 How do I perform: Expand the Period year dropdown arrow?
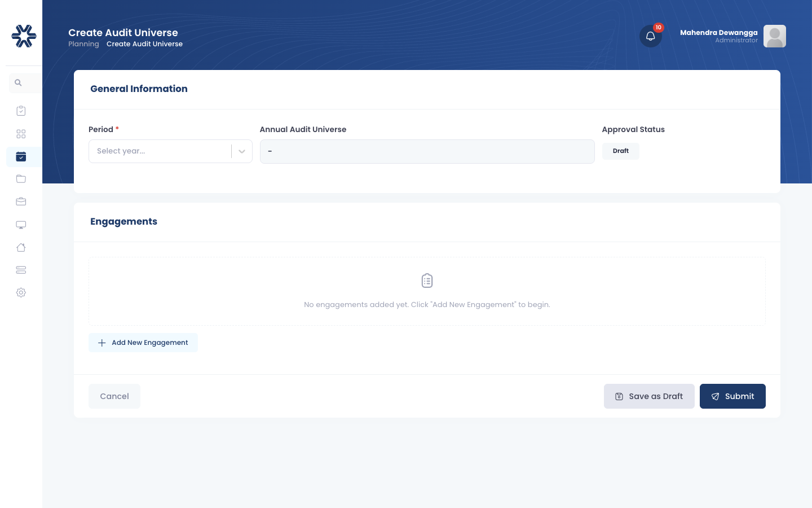coord(242,151)
